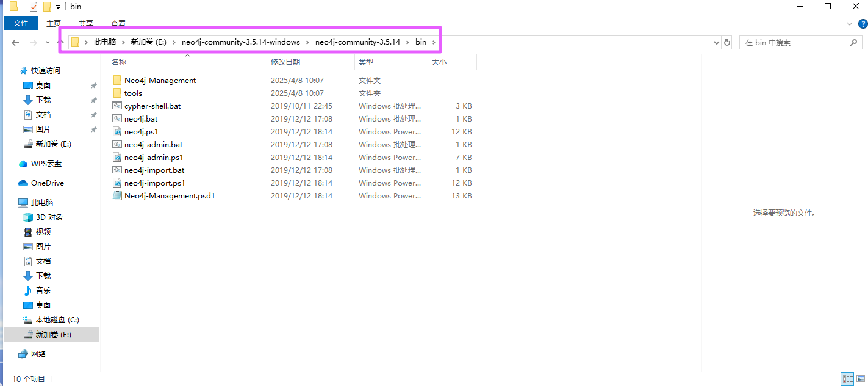The width and height of the screenshot is (868, 386).
Task: Select pinned 文档 under quick access
Action: coord(43,115)
